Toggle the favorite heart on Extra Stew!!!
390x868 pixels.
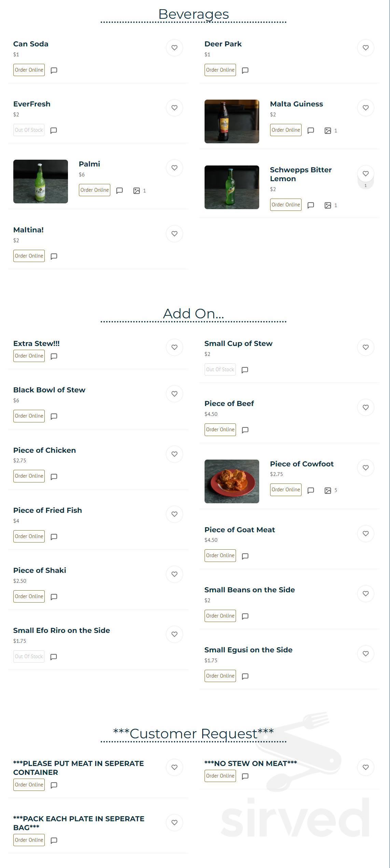point(175,347)
